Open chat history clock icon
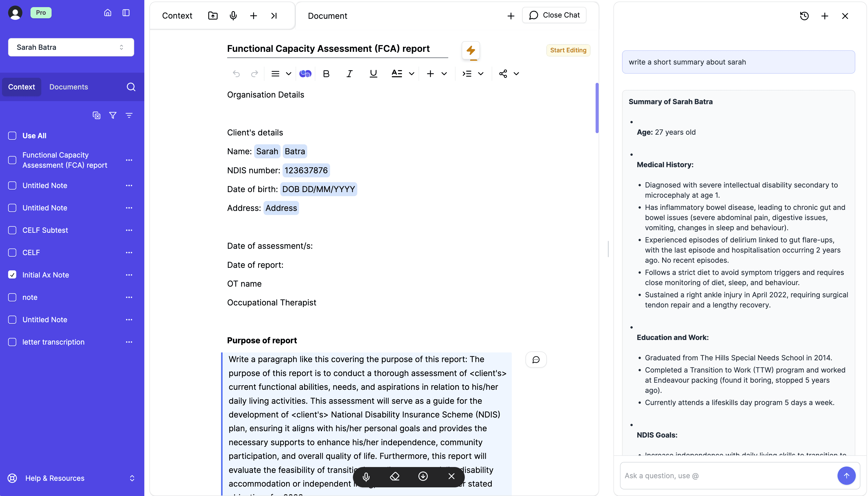Screen dimensions: 868x496 coord(804,16)
